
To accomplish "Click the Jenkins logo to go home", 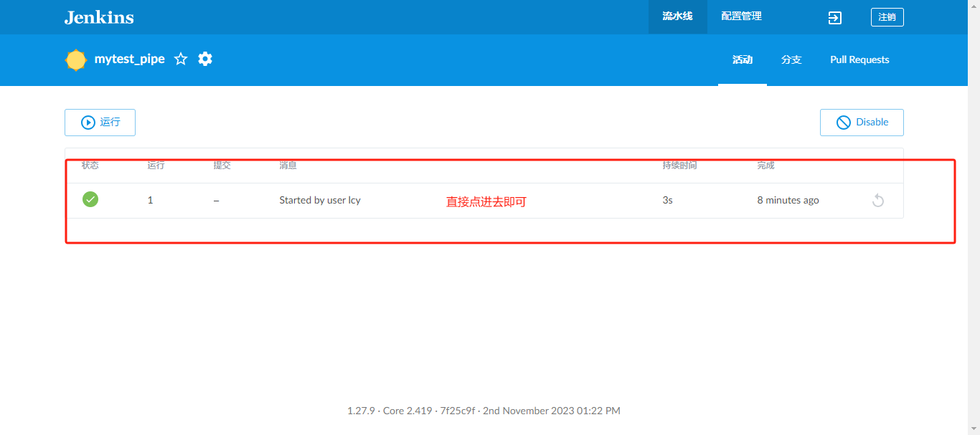I will pyautogui.click(x=98, y=16).
